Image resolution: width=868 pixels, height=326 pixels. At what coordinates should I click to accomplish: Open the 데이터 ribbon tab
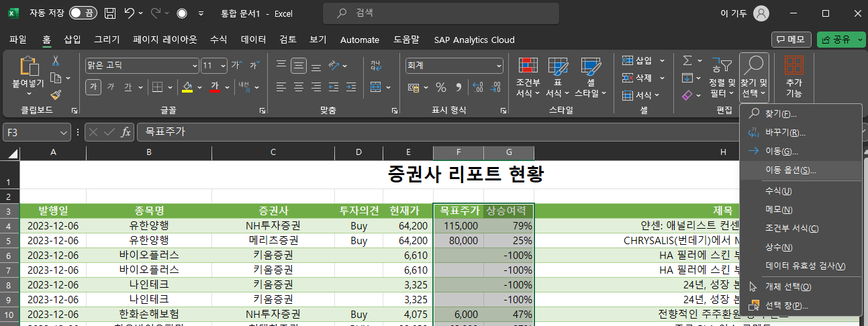(254, 40)
